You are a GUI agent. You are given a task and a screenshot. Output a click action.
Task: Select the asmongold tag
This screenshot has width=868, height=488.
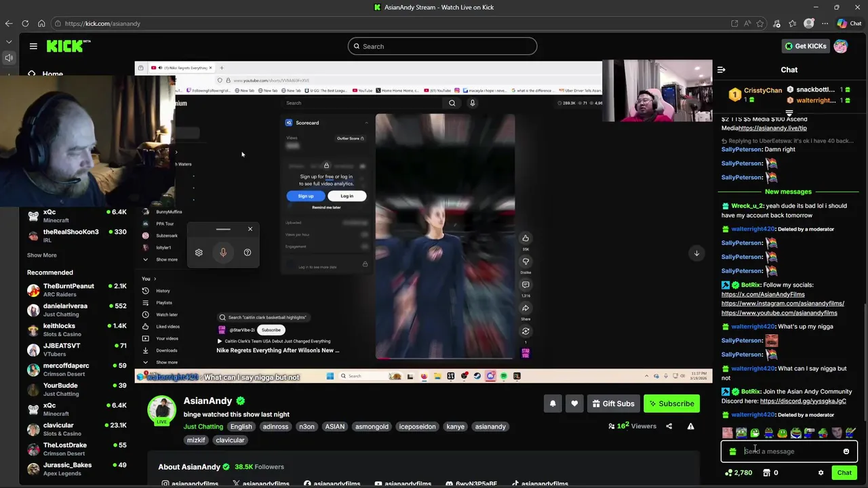(372, 426)
